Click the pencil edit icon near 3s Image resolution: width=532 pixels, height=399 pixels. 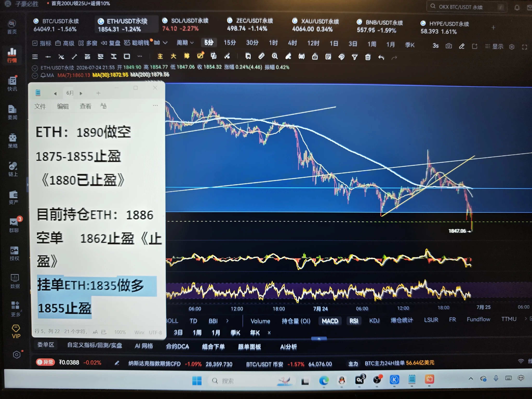pyautogui.click(x=462, y=46)
